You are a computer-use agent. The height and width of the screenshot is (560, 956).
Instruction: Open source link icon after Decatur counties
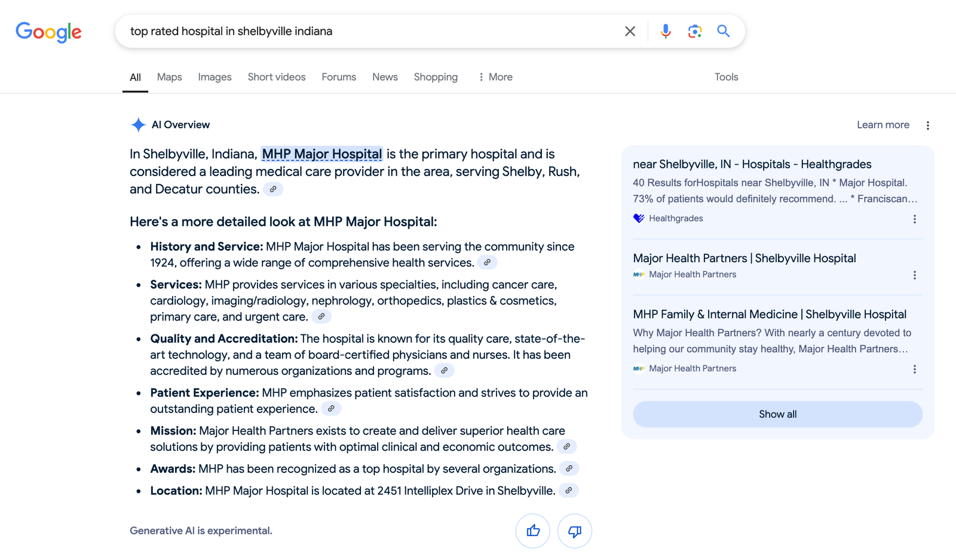click(x=273, y=189)
